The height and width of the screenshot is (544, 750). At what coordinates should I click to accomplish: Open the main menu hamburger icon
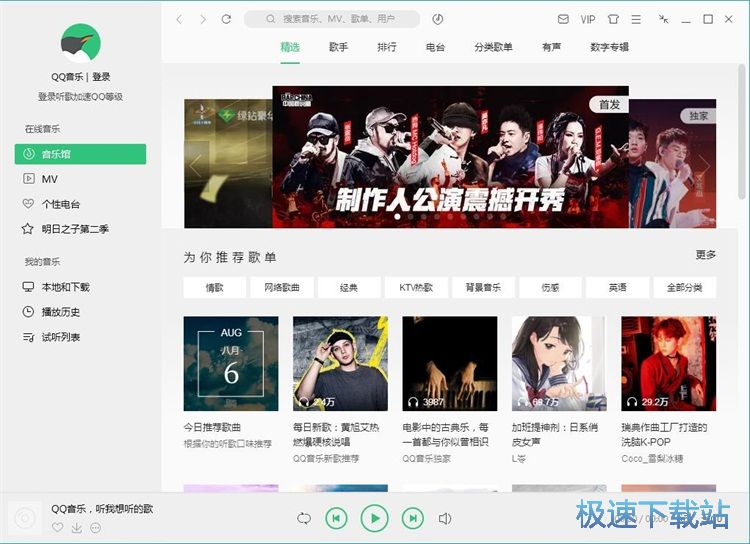coord(637,19)
